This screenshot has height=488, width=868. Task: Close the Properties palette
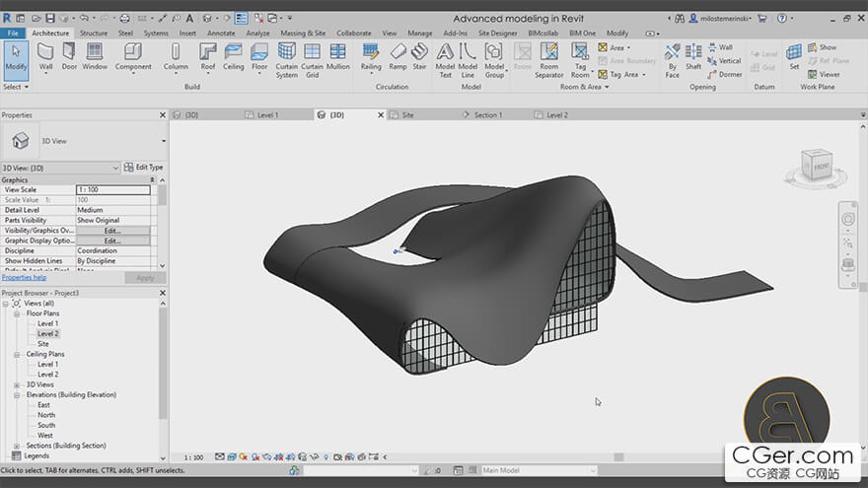(x=162, y=115)
